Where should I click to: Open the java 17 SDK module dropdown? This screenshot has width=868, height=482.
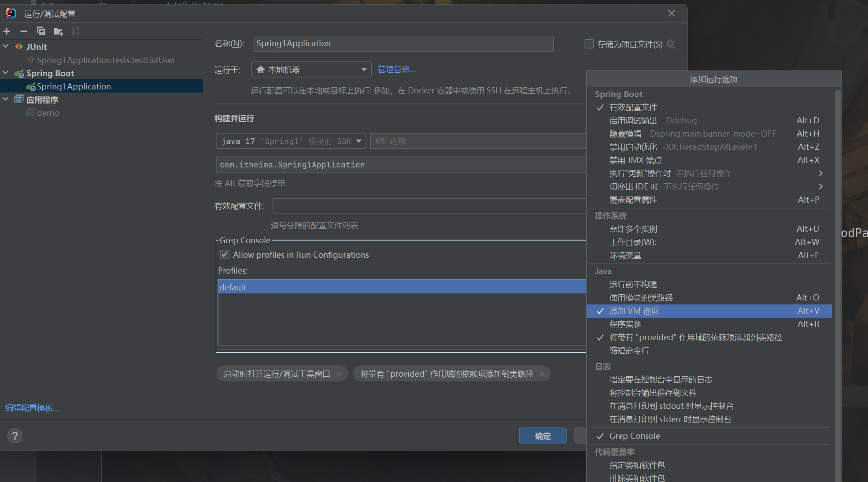pos(291,141)
